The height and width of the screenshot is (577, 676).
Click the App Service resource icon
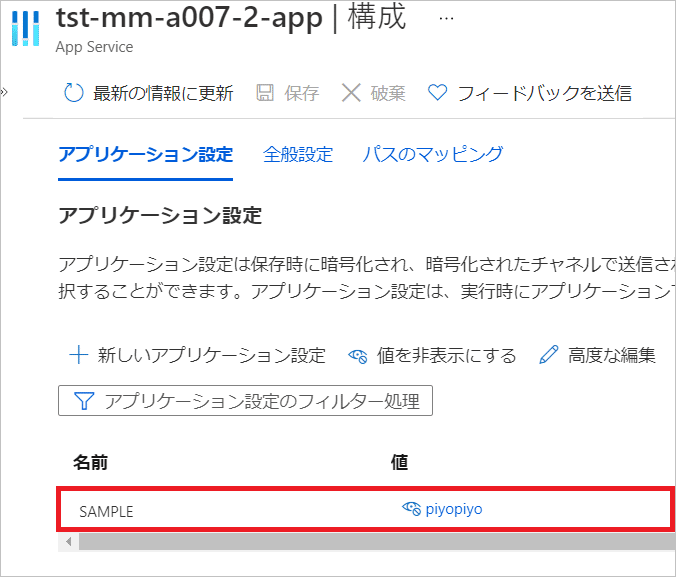pyautogui.click(x=25, y=28)
